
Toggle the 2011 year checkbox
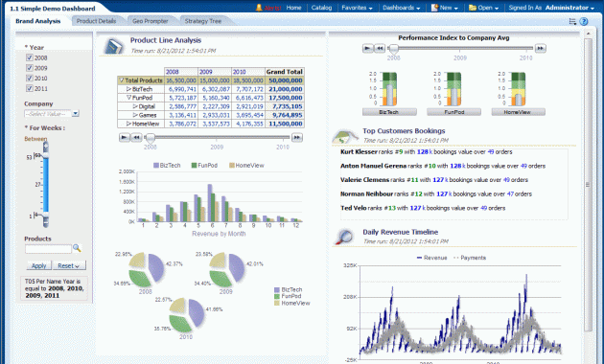[x=30, y=88]
